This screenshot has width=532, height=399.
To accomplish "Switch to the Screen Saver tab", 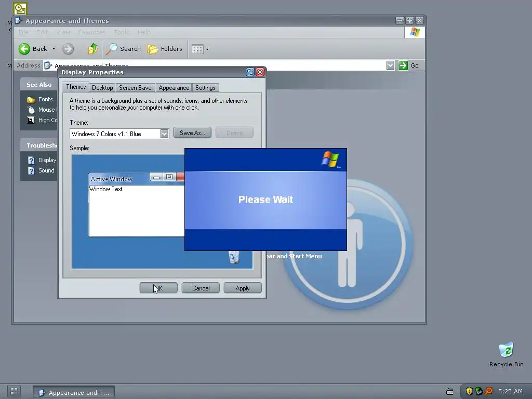I will [136, 88].
